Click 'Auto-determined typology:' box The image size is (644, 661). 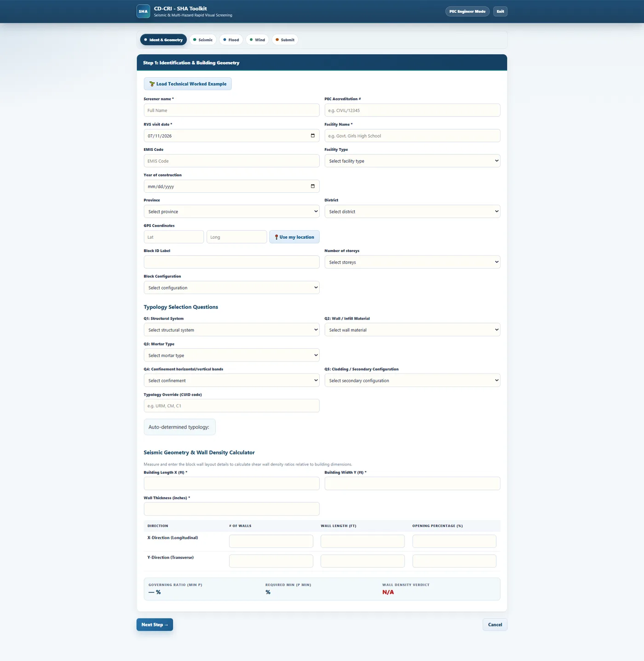click(x=179, y=427)
